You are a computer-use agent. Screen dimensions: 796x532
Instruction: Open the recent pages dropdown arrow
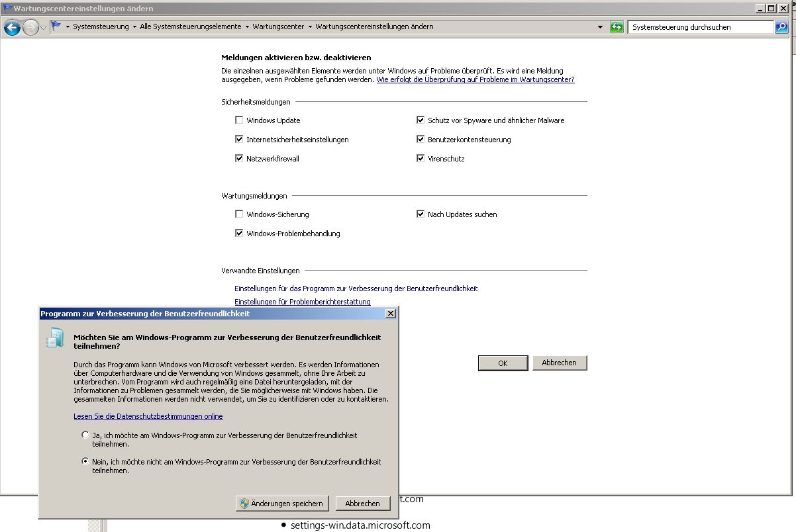click(43, 27)
